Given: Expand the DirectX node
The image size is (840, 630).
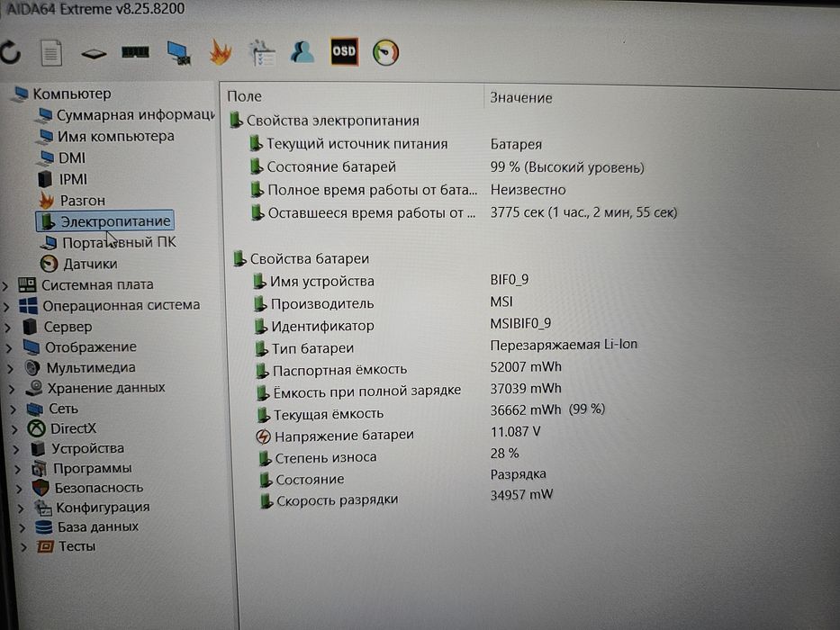Looking at the screenshot, I should 14,429.
